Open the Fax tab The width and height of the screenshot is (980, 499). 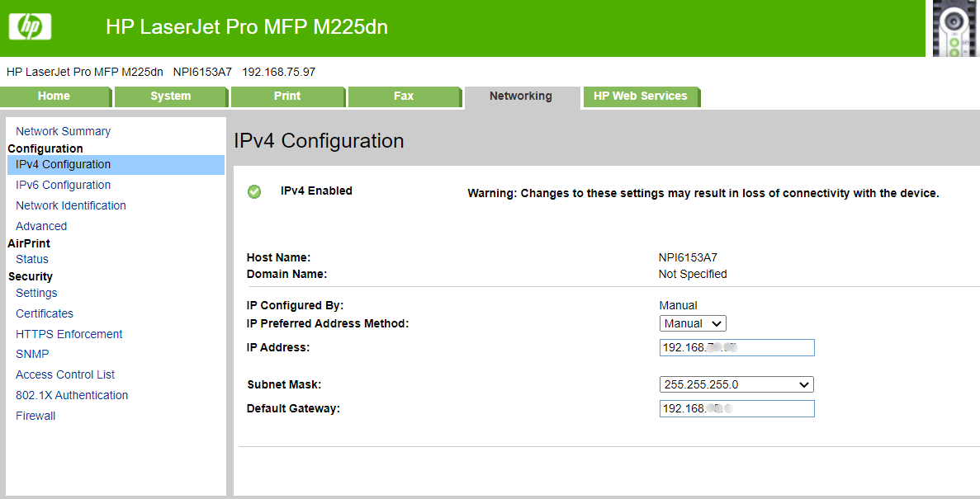point(405,97)
